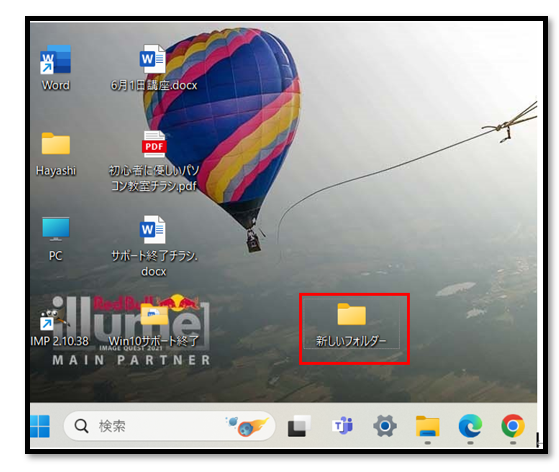Select the PC desktop icon

point(56,229)
